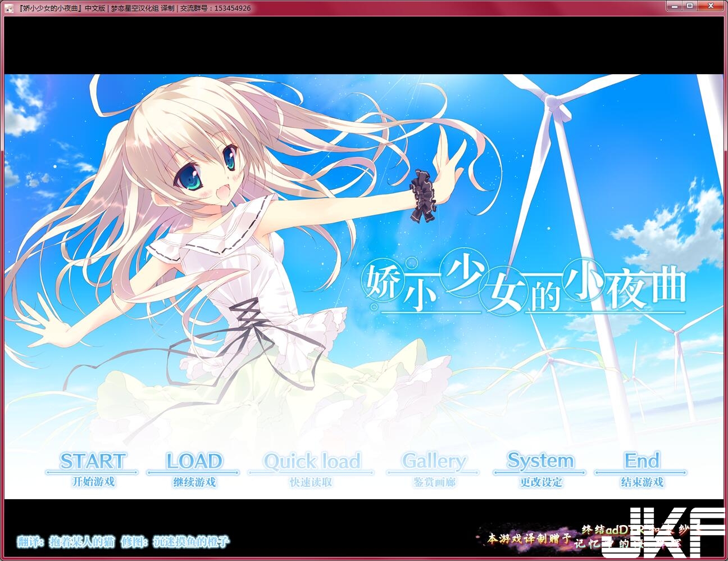This screenshot has height=561, width=728.
Task: Click the game icon in the title bar
Action: (x=9, y=8)
